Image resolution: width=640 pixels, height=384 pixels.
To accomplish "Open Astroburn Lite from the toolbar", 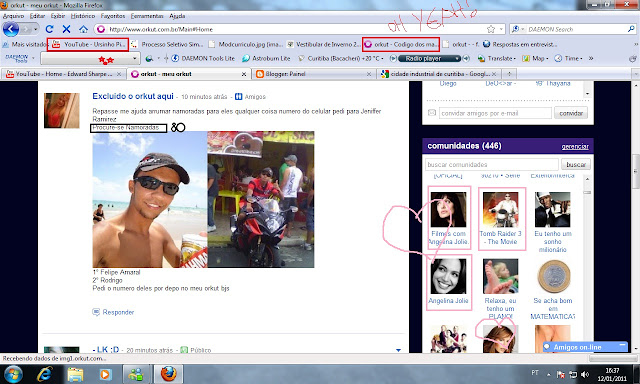I will tap(266, 58).
